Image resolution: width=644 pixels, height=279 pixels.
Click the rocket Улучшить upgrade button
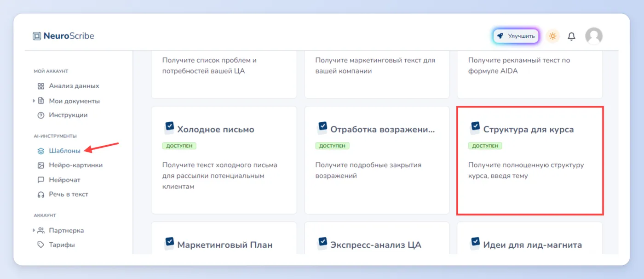point(516,36)
